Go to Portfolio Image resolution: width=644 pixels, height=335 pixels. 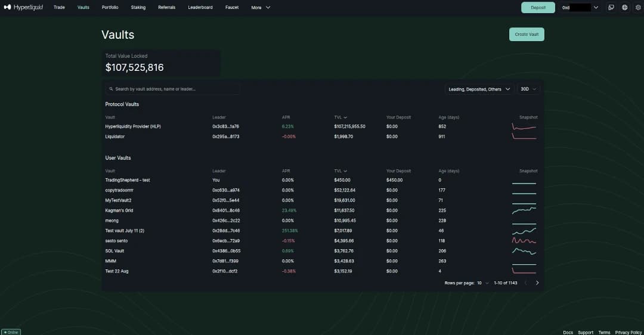click(x=110, y=7)
